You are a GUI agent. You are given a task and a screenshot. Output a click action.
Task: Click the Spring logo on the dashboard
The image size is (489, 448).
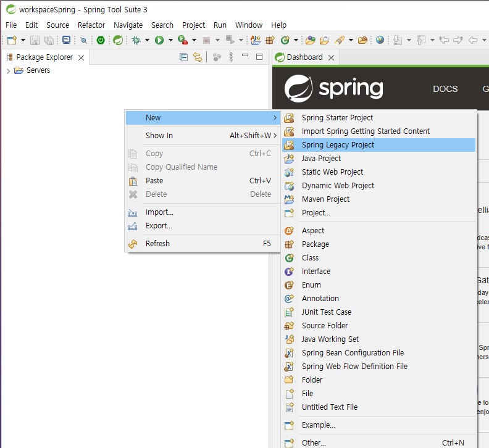pyautogui.click(x=333, y=88)
